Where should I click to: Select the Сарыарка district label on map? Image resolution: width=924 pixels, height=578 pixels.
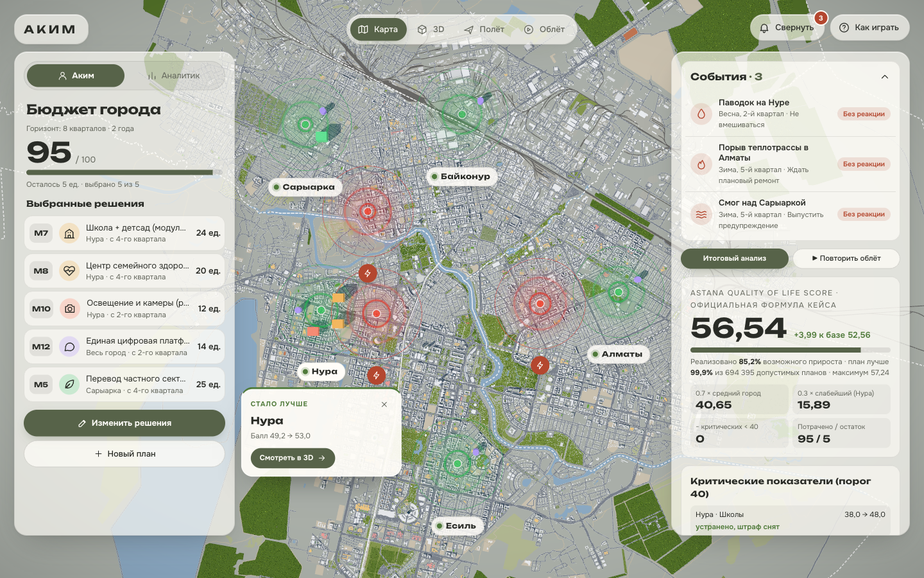click(304, 187)
